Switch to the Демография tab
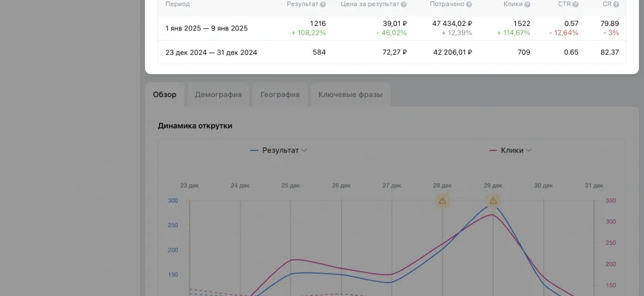644x296 pixels. click(x=218, y=95)
